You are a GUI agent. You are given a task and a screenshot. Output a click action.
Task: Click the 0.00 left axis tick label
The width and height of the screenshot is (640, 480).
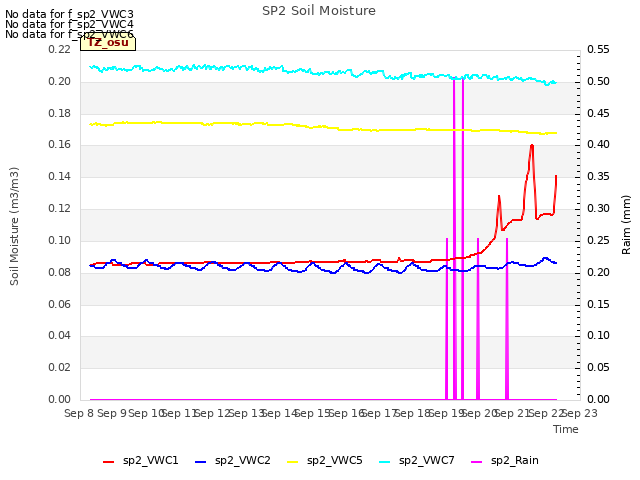[x=60, y=399]
